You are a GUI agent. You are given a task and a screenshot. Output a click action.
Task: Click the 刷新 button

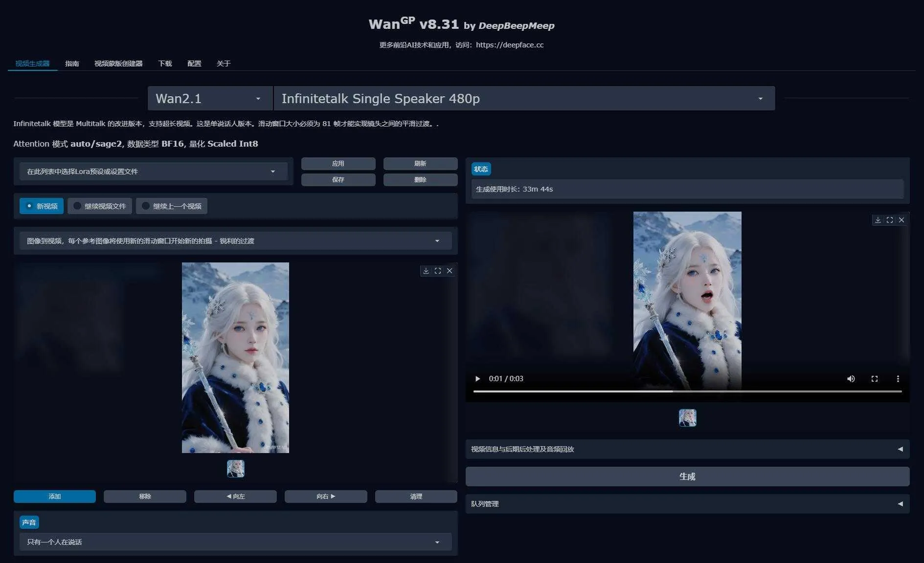coord(421,164)
